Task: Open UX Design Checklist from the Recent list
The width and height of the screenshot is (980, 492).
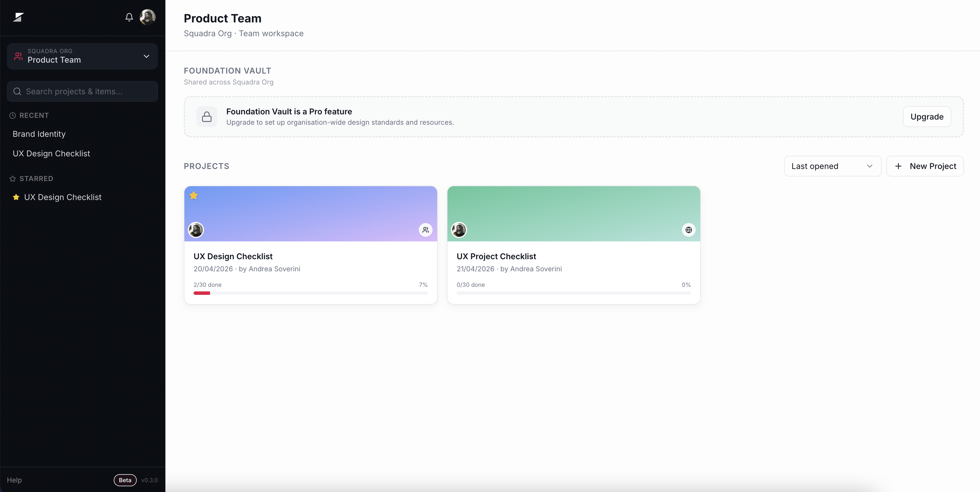Action: (x=51, y=153)
